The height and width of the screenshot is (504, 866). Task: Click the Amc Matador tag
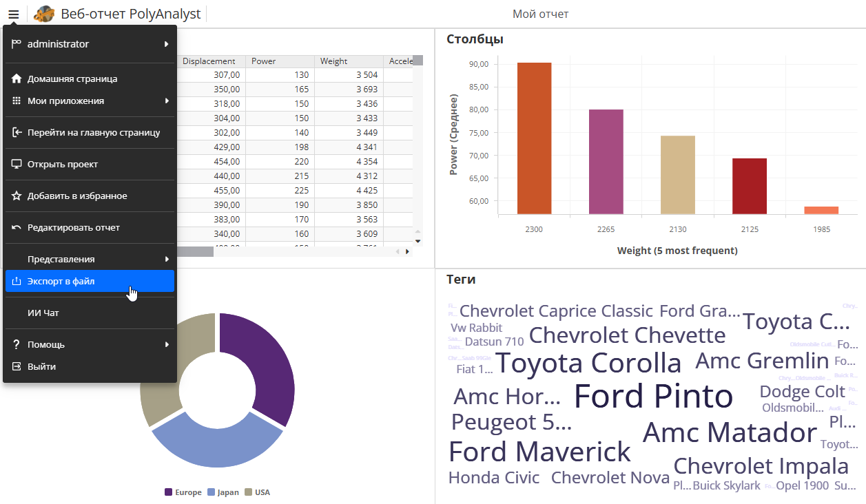pyautogui.click(x=730, y=432)
